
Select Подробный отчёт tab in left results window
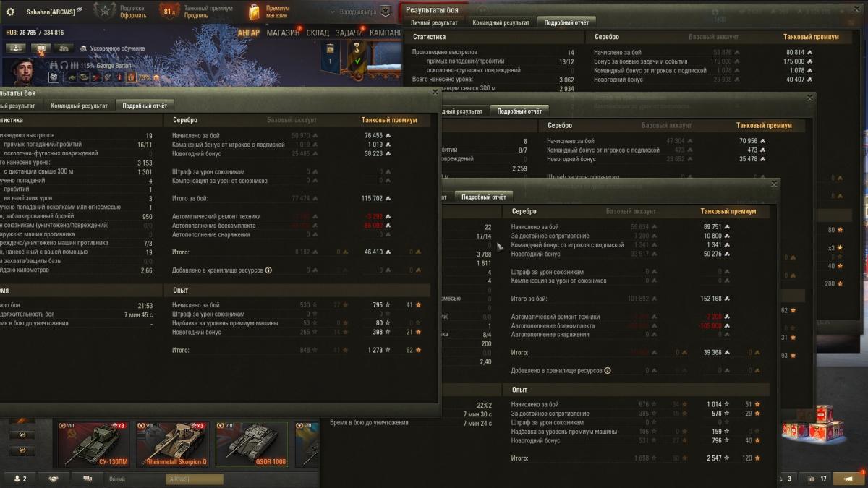145,106
